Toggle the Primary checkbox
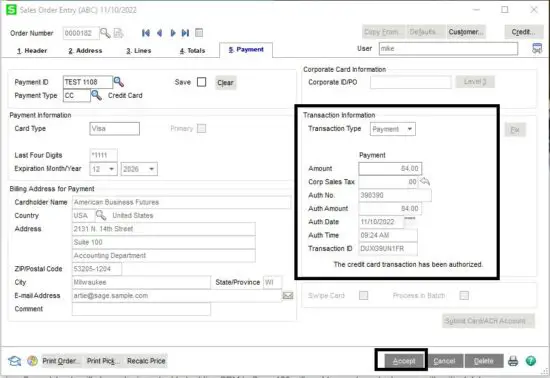This screenshot has width=550, height=378. point(201,128)
